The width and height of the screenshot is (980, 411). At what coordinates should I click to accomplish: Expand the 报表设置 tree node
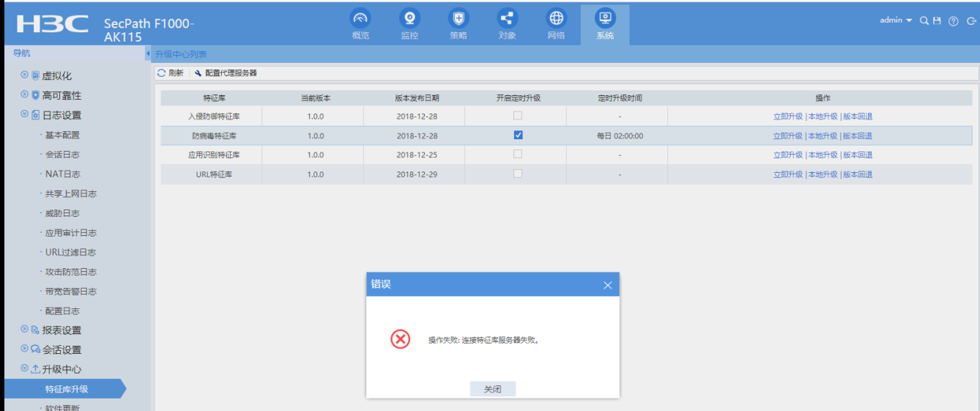coord(24,329)
